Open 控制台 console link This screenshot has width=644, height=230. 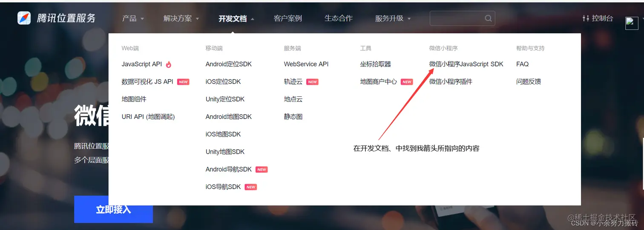[x=602, y=18]
